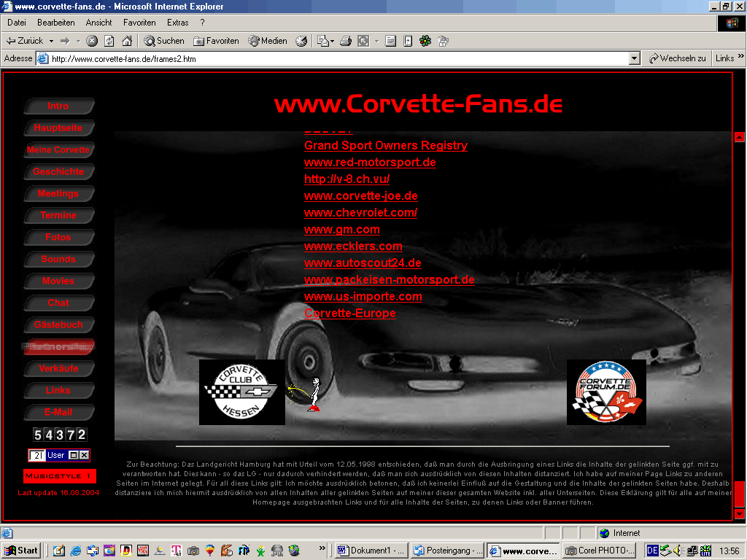
Task: Click the Mail envelope toolbar icon
Action: pos(323,41)
